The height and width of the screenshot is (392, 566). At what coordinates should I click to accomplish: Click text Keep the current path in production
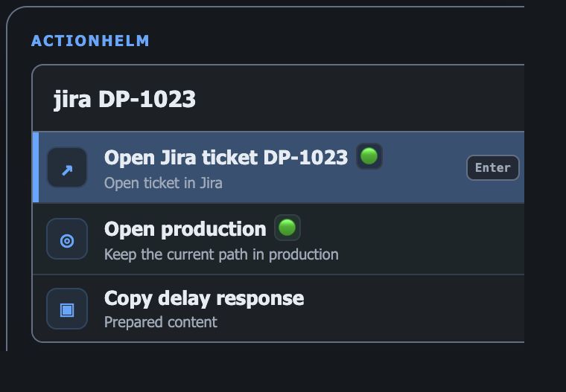(221, 254)
